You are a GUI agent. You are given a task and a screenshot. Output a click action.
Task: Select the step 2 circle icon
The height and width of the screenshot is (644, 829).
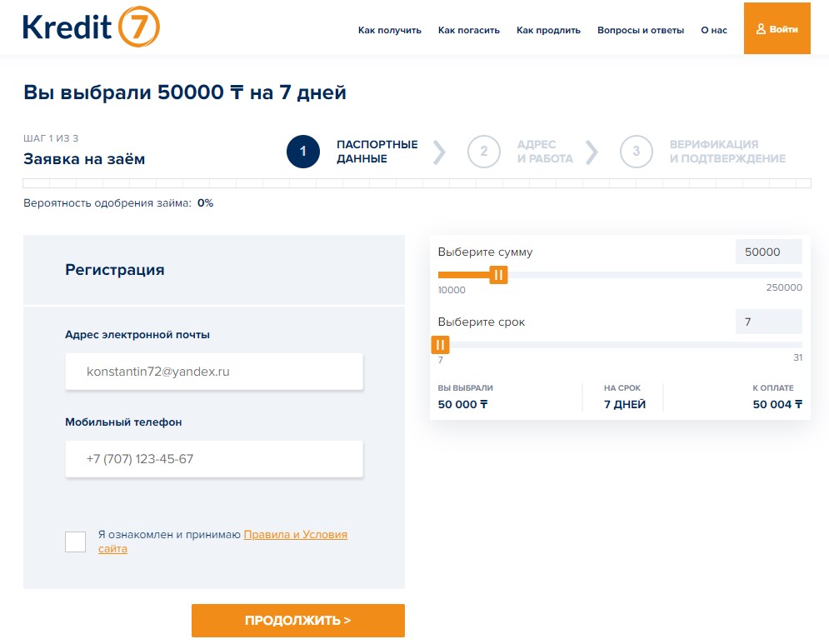[x=484, y=152]
